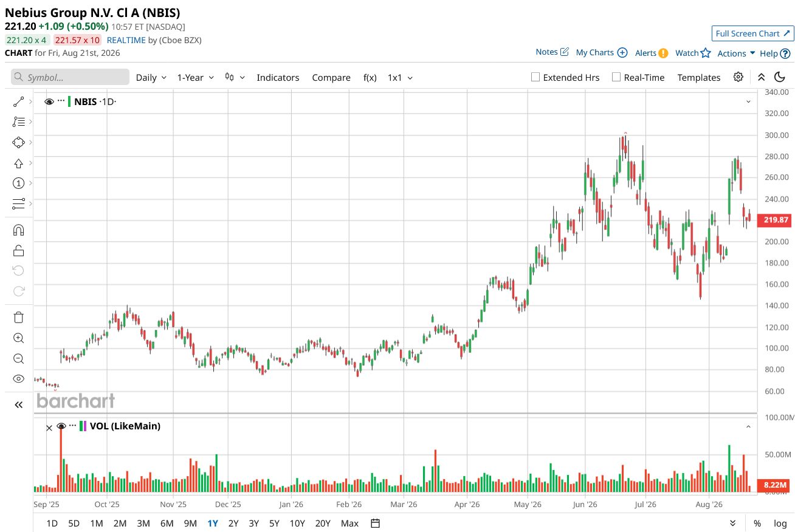The image size is (795, 532).
Task: Select the shapes drawing tool
Action: 18,142
